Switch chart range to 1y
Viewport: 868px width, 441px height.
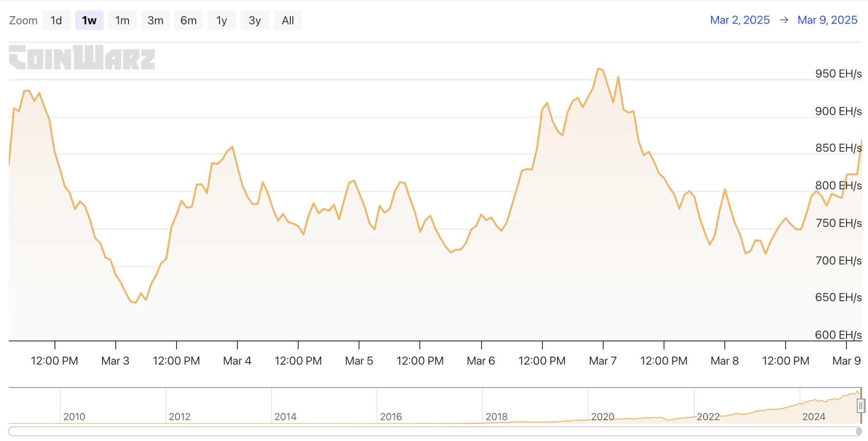tap(222, 21)
